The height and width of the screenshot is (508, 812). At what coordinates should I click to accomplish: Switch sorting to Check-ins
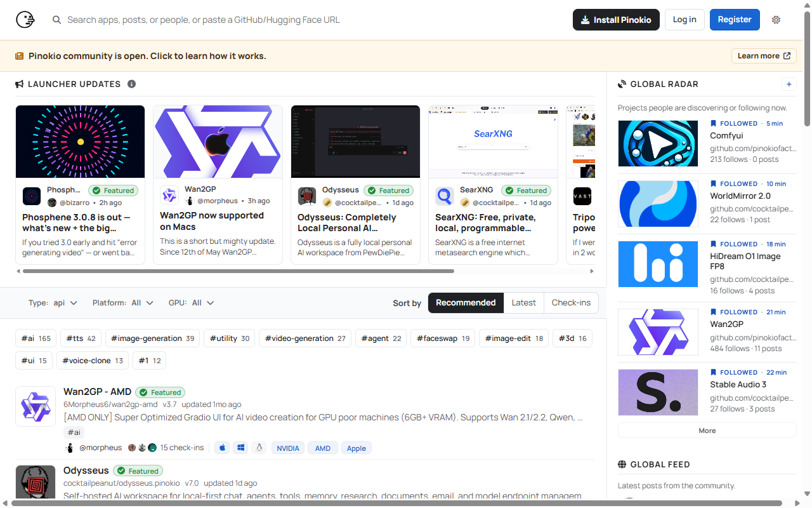click(571, 303)
